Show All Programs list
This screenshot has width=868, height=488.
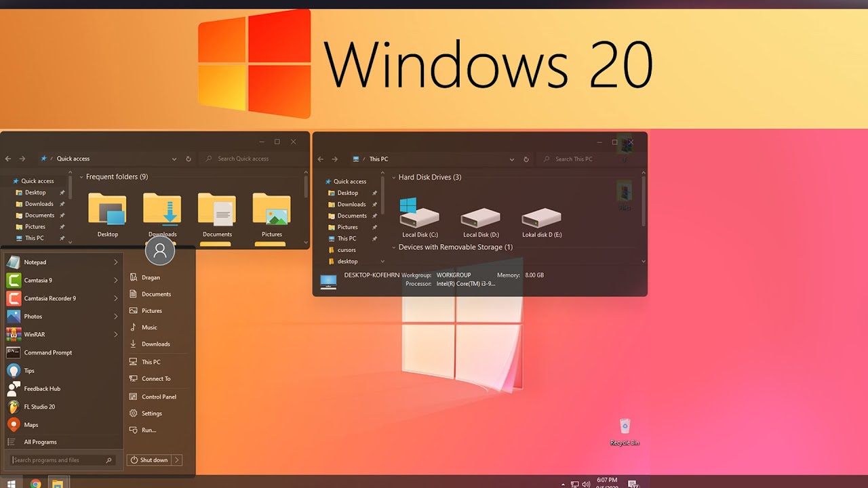pos(41,442)
